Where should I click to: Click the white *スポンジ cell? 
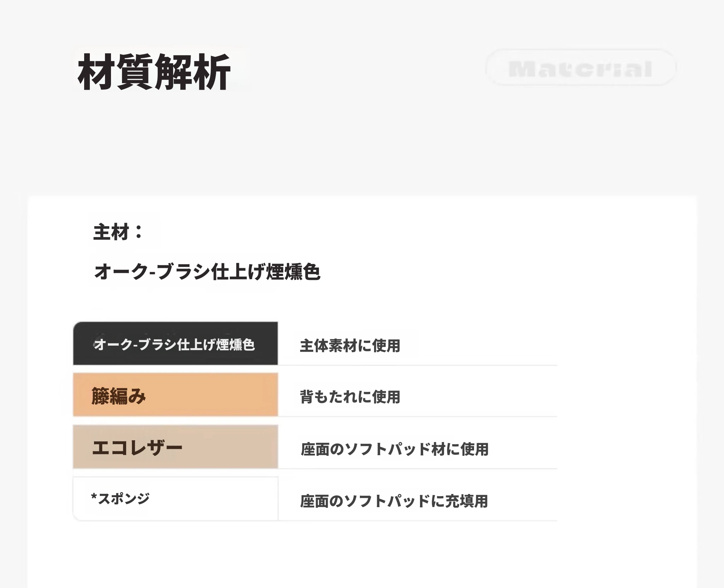[175, 499]
